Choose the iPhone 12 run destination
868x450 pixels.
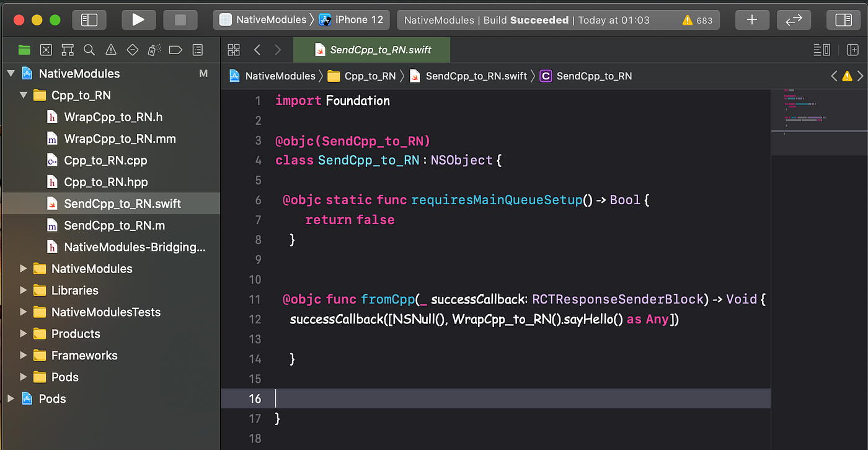tap(352, 20)
